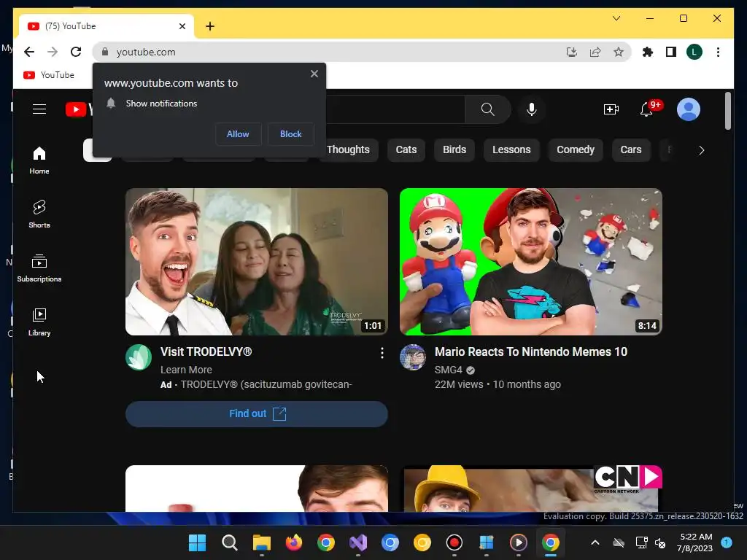The image size is (747, 560).
Task: Start voice search with microphone icon
Action: (x=532, y=109)
